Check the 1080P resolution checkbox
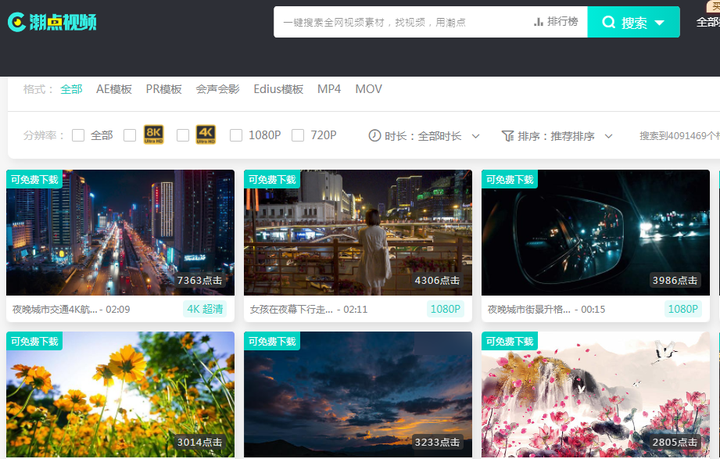The height and width of the screenshot is (459, 720). tap(236, 135)
